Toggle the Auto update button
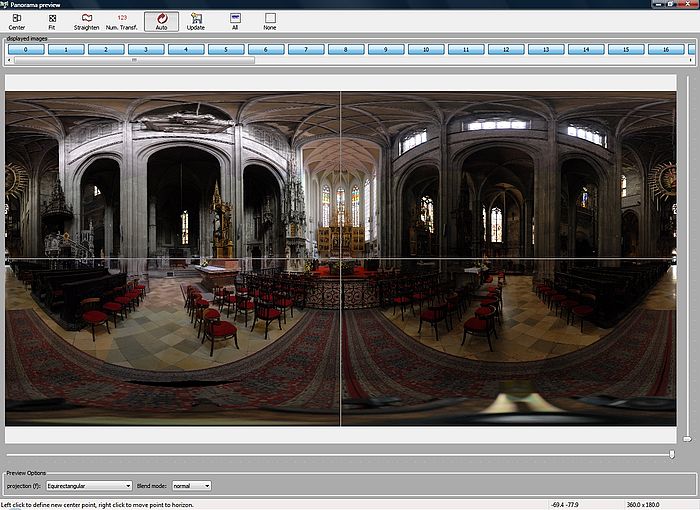The image size is (700, 510). click(x=161, y=21)
